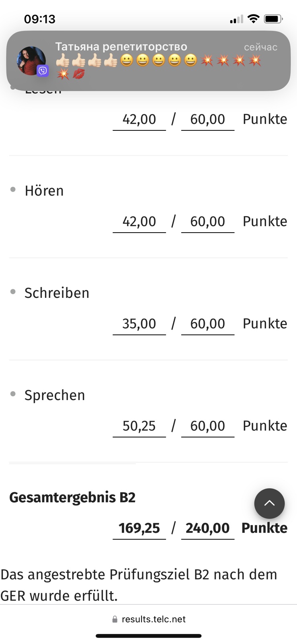The image size is (297, 644).
Task: Tap the lock icon beside results.telc.net
Action: [115, 619]
